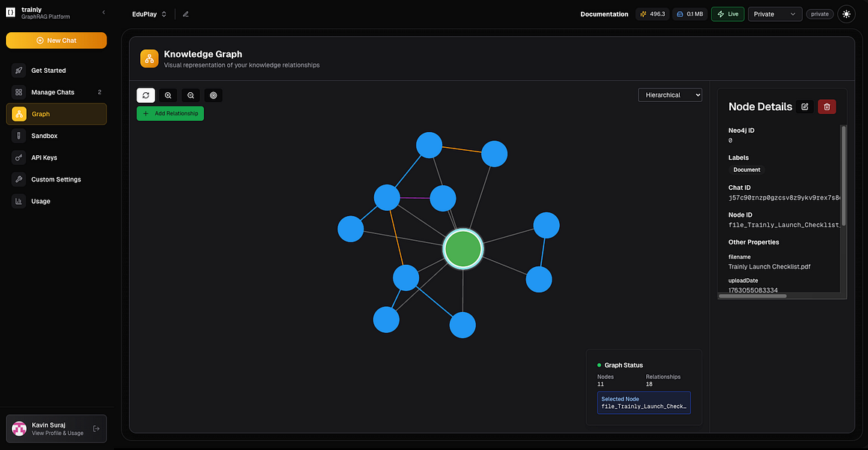
Task: Open the API Keys page
Action: [56, 157]
